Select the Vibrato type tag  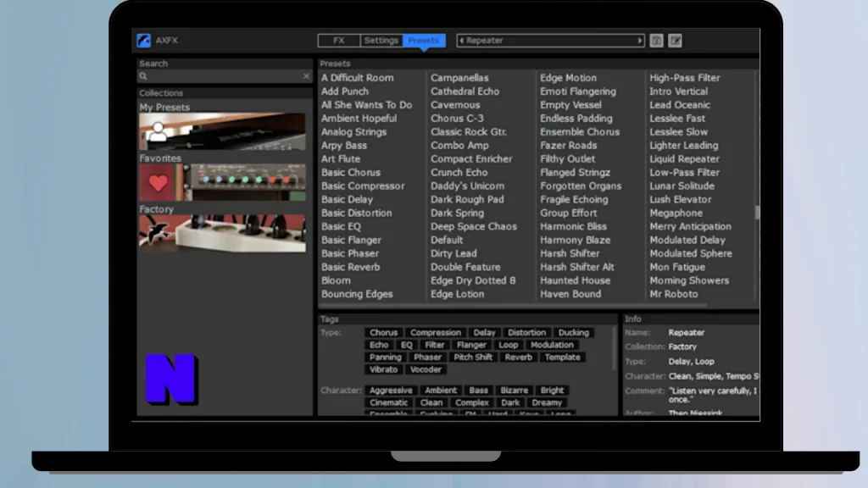[384, 369]
